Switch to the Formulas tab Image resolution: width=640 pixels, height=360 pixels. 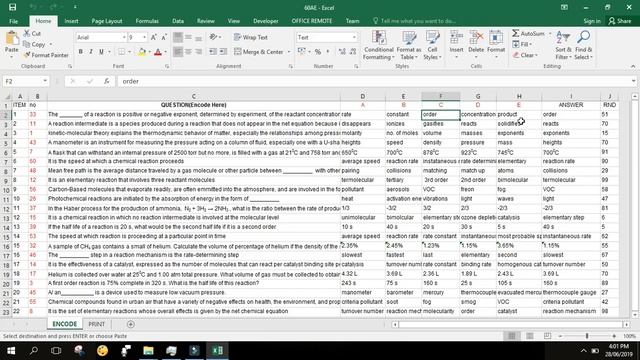coord(147,21)
